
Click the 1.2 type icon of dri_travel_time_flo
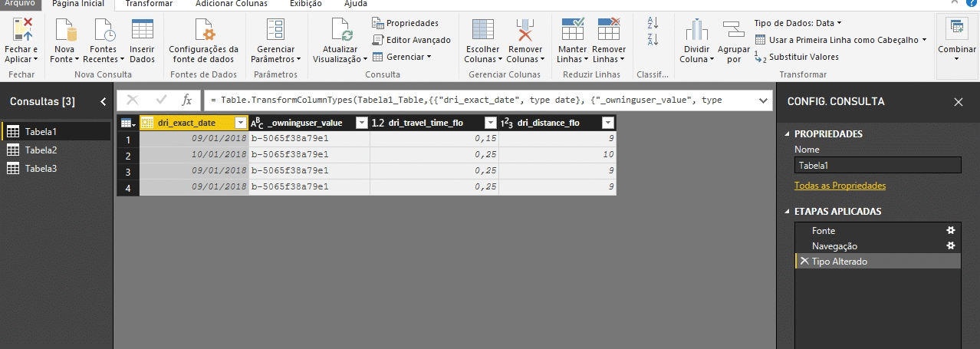tap(378, 123)
